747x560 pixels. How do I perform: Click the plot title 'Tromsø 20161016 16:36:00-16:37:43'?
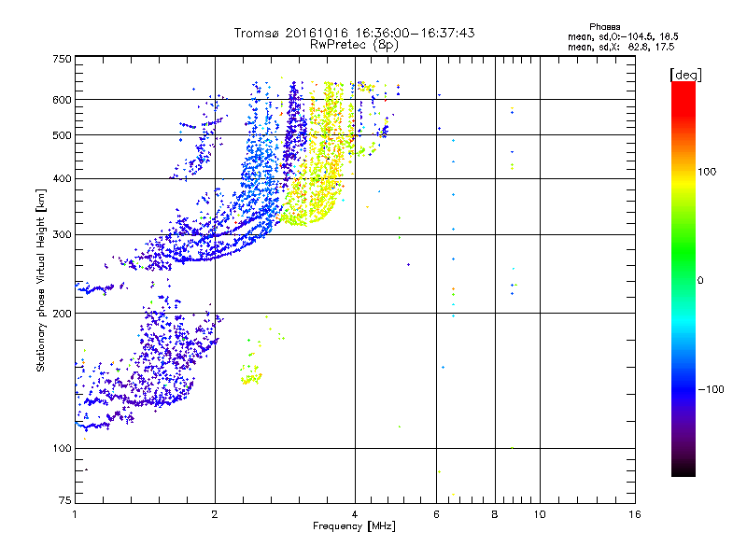tap(354, 33)
